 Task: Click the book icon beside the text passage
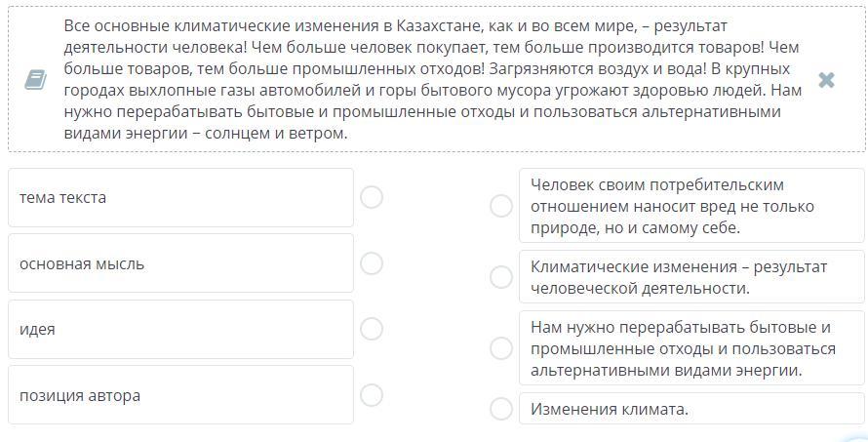[x=35, y=80]
